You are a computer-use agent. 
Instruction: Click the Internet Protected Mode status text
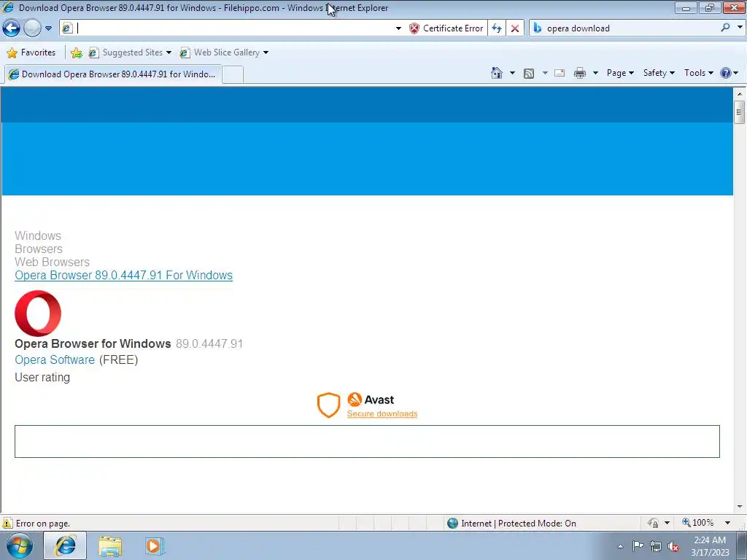click(x=519, y=524)
